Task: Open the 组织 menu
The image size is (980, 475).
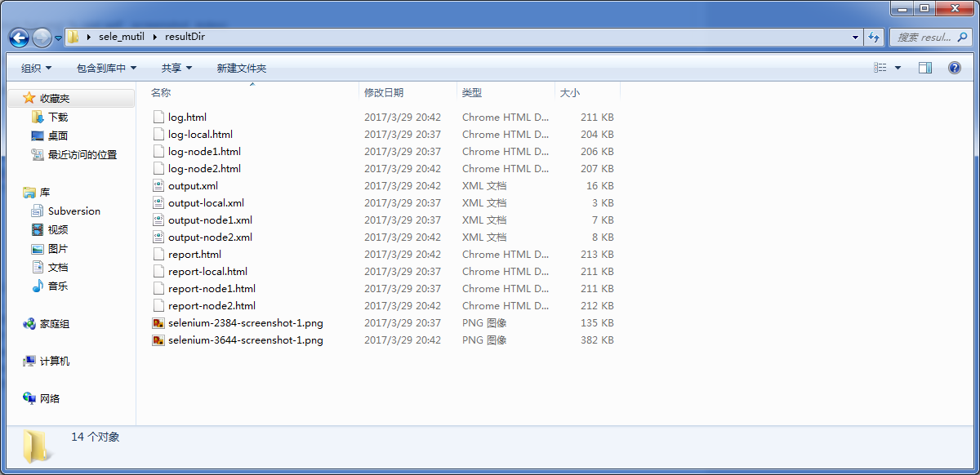Action: [x=36, y=69]
